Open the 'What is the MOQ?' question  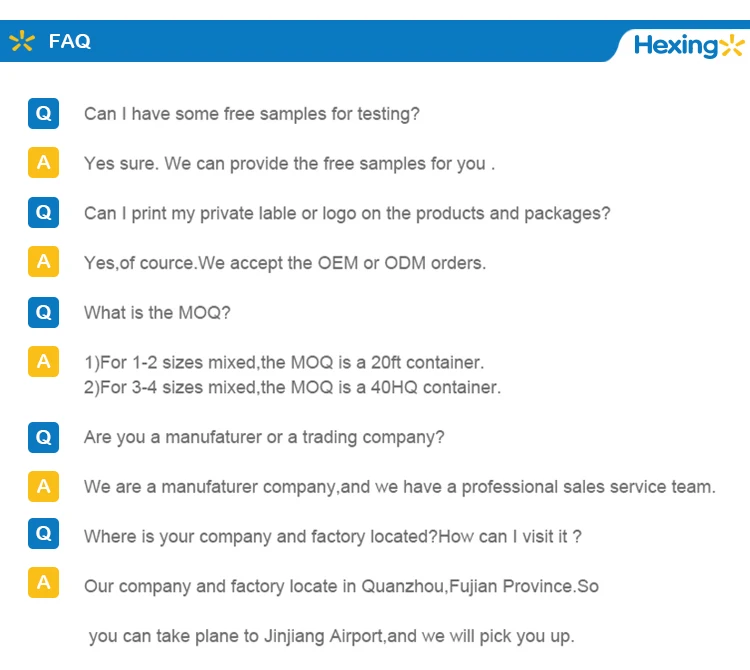(x=157, y=313)
